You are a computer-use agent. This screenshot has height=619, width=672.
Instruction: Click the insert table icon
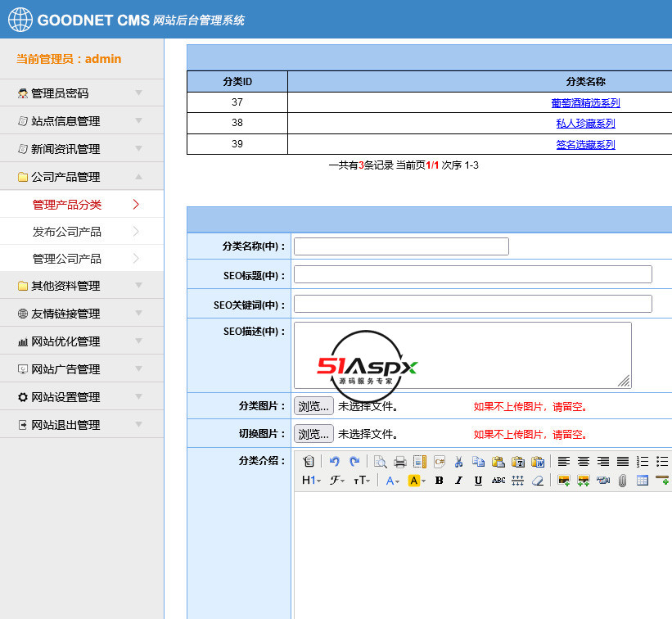643,481
